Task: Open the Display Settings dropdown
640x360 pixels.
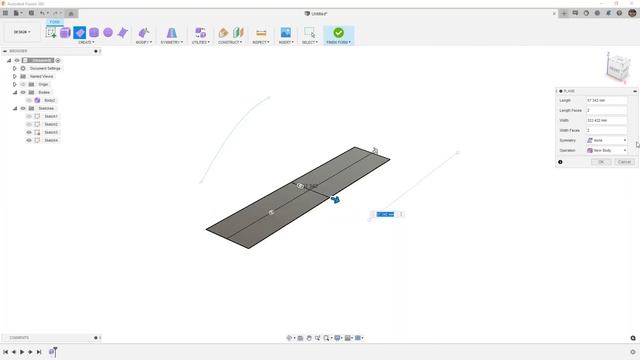Action: [338, 338]
